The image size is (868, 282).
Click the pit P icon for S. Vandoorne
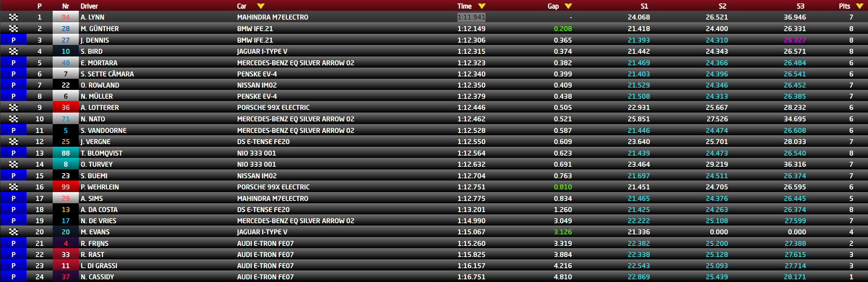click(x=13, y=130)
